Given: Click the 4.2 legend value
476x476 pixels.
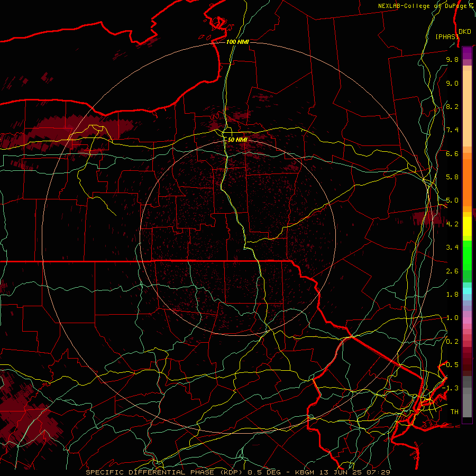Looking at the screenshot, I should (452, 224).
